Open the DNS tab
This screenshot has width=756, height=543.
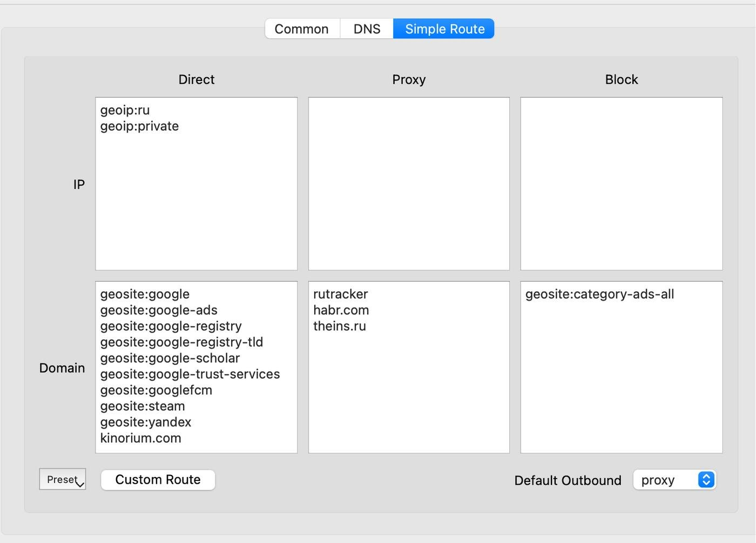(367, 29)
